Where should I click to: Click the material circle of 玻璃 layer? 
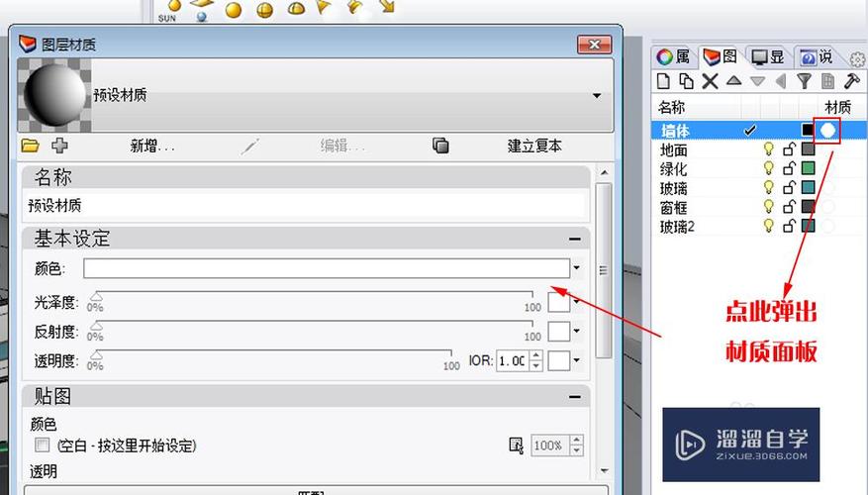[x=827, y=188]
